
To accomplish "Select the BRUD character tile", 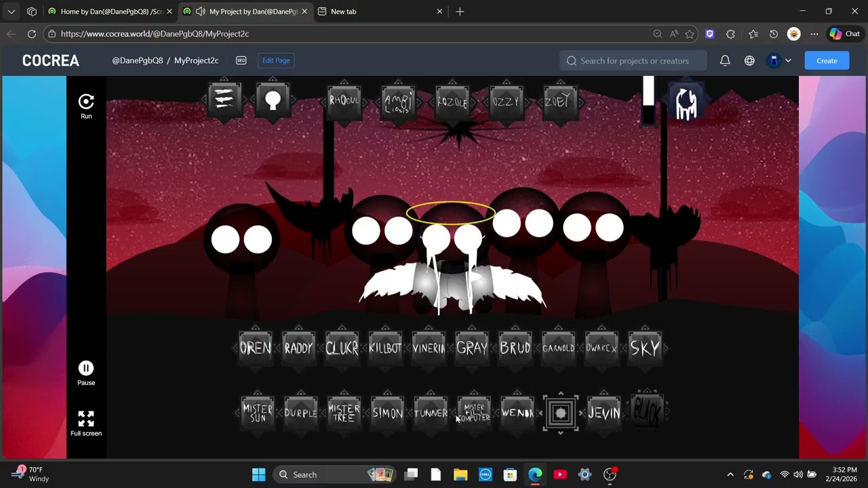I will click(516, 348).
